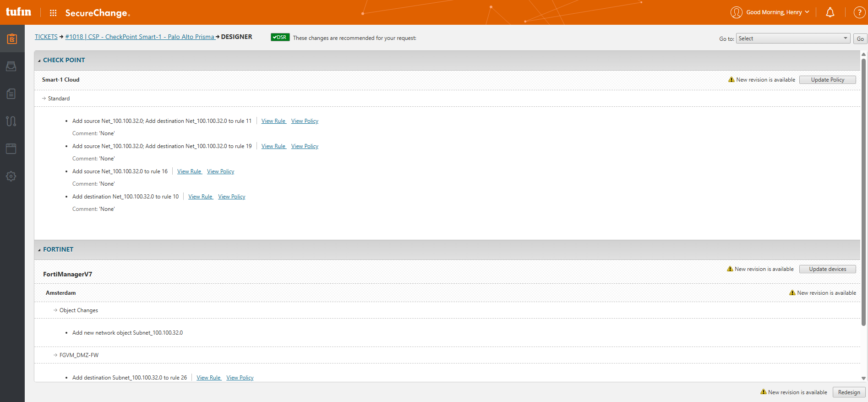868x402 pixels.
Task: Expand the Good Morning, Henry user menu
Action: coord(777,12)
